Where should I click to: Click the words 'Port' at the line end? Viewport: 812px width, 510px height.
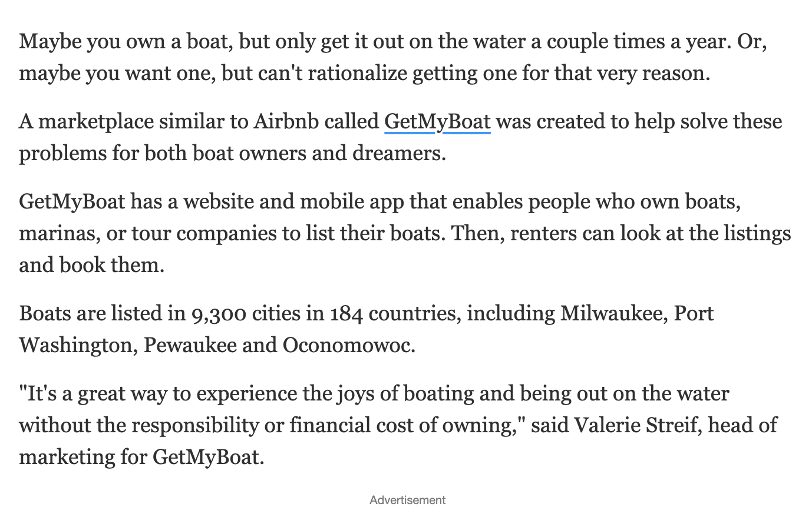click(x=694, y=313)
